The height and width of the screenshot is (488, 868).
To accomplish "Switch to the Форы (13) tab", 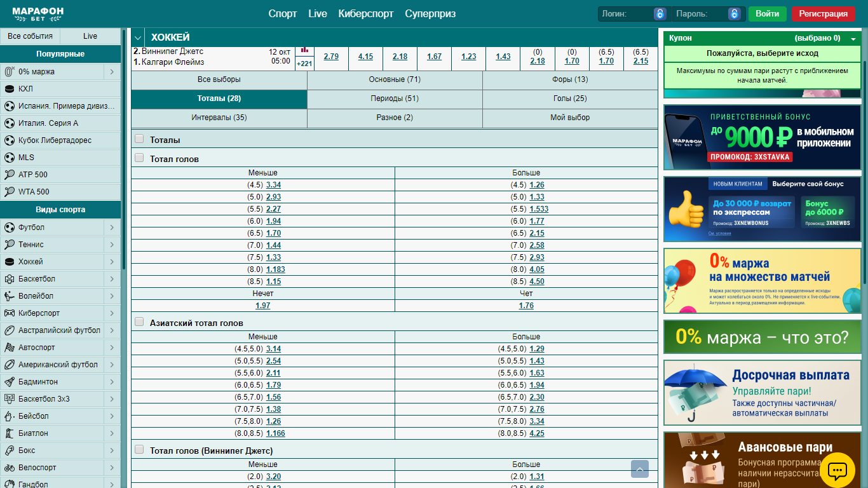I will click(x=570, y=80).
